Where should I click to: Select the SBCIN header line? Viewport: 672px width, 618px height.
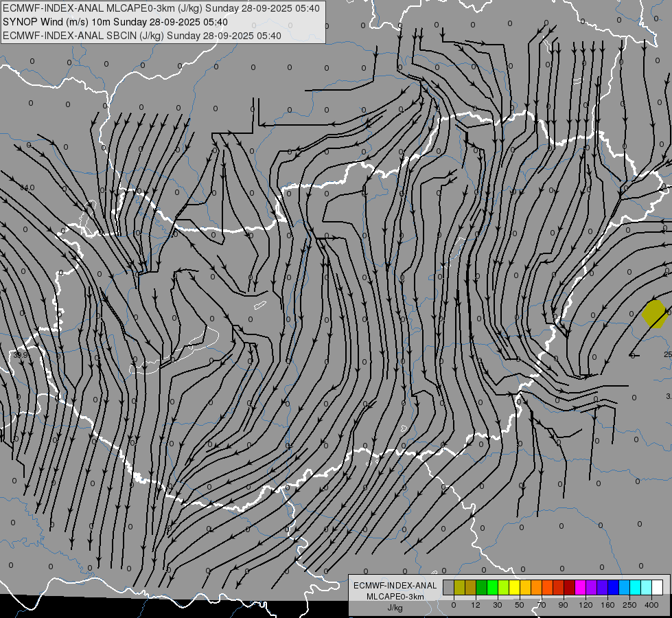pos(142,36)
